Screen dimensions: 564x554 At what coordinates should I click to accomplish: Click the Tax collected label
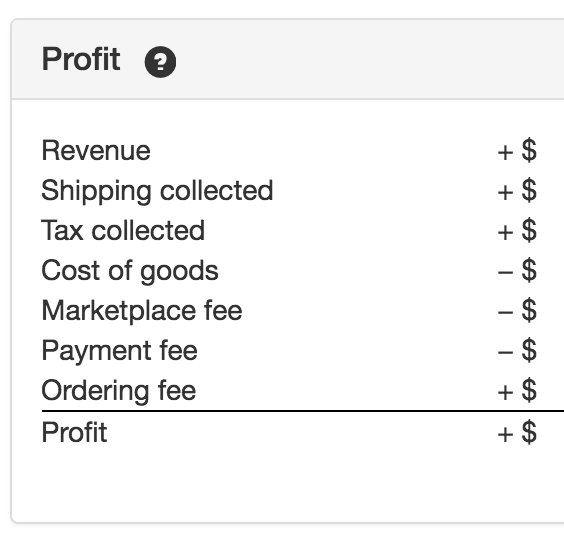(123, 230)
